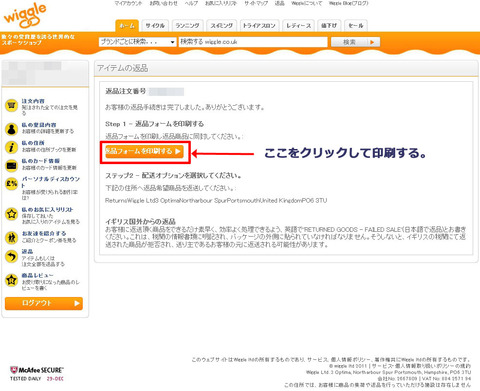Open the 私の住所 sidebar link
The image size is (480, 391).
[x=33, y=143]
